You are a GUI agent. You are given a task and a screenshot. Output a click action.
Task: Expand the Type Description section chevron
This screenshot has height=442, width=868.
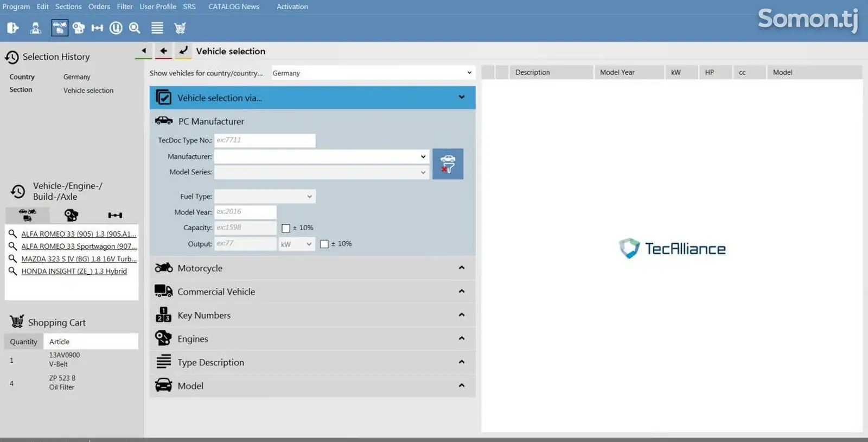pos(462,362)
